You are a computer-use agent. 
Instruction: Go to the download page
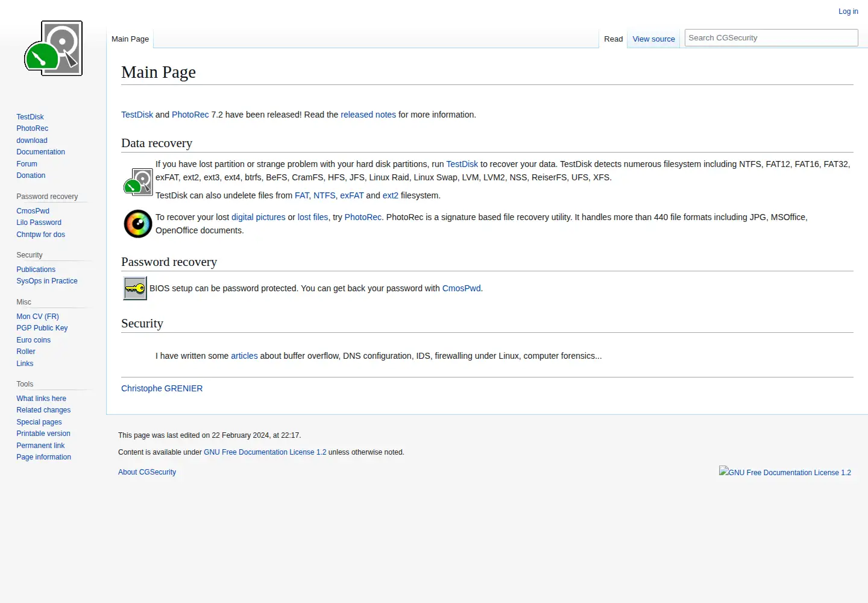(32, 140)
